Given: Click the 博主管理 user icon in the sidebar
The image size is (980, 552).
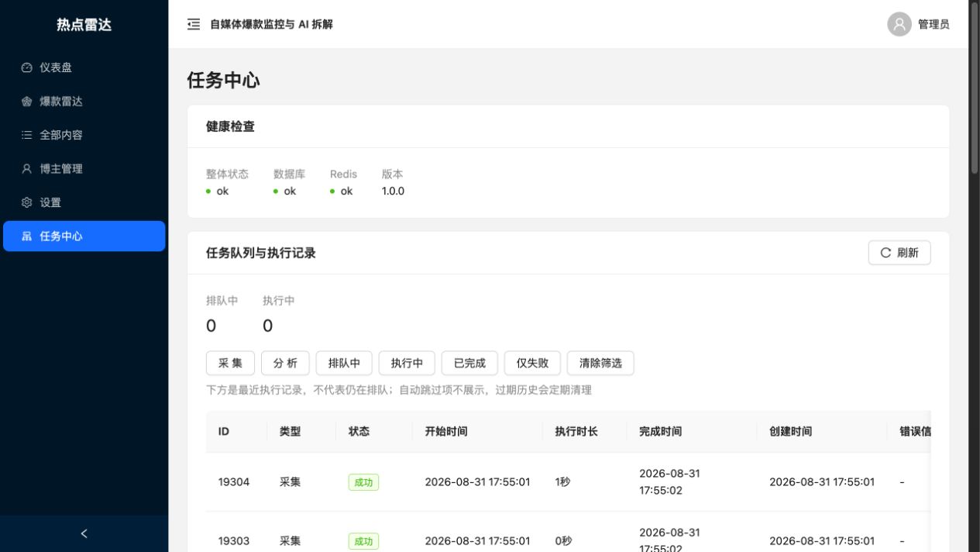Looking at the screenshot, I should pos(27,169).
